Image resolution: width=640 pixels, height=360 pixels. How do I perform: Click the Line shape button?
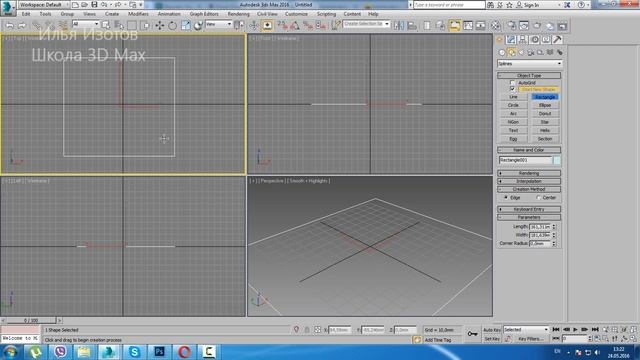coord(513,97)
